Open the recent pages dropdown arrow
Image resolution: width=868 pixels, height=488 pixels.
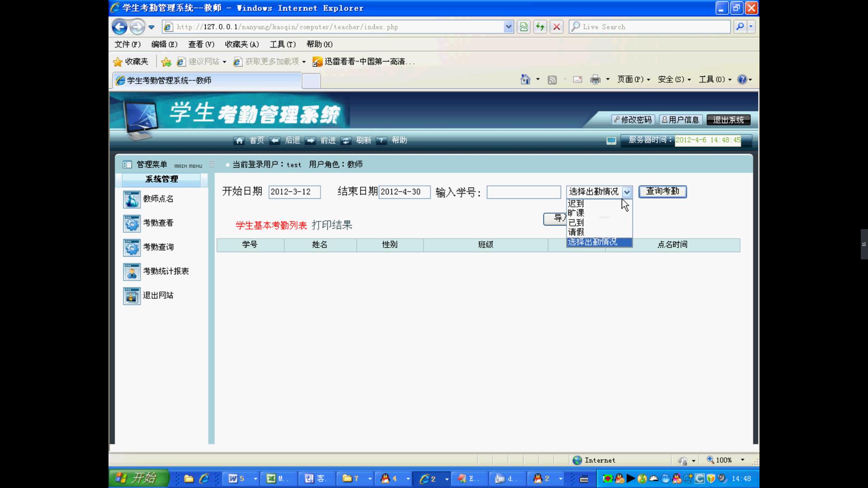[x=151, y=27]
